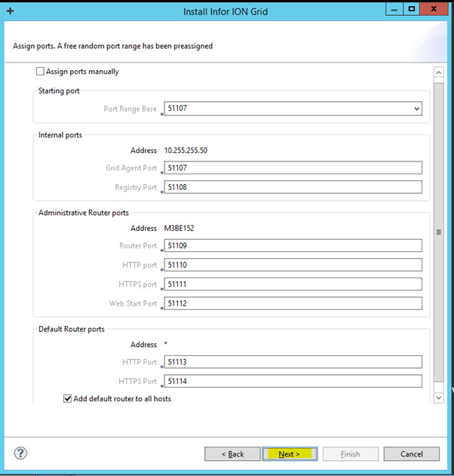Click the Next button
Viewport: 454px width, 476px height.
pos(290,454)
